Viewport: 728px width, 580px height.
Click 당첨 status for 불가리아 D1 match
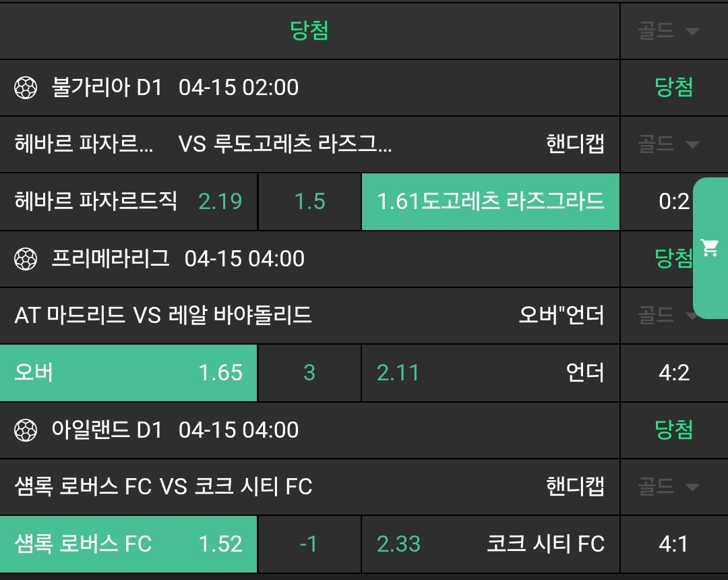point(673,88)
